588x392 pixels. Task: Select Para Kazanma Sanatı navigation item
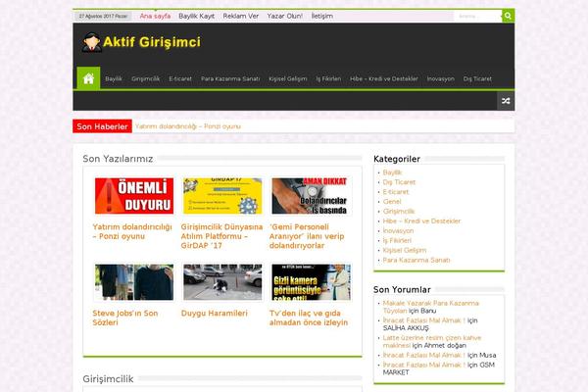coord(230,78)
